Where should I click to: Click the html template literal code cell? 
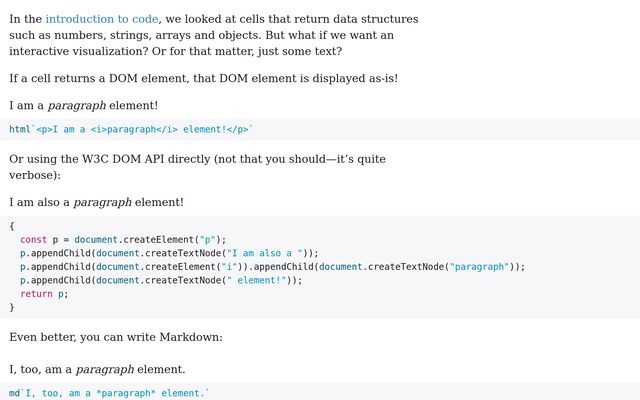click(131, 129)
